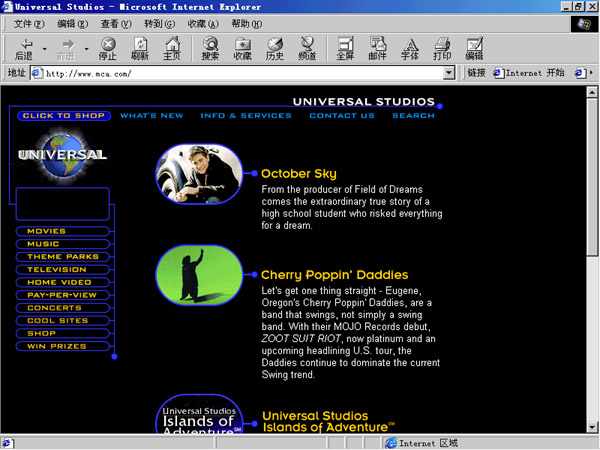
Task: Open the 收藏(A) menu
Action: coord(203,24)
